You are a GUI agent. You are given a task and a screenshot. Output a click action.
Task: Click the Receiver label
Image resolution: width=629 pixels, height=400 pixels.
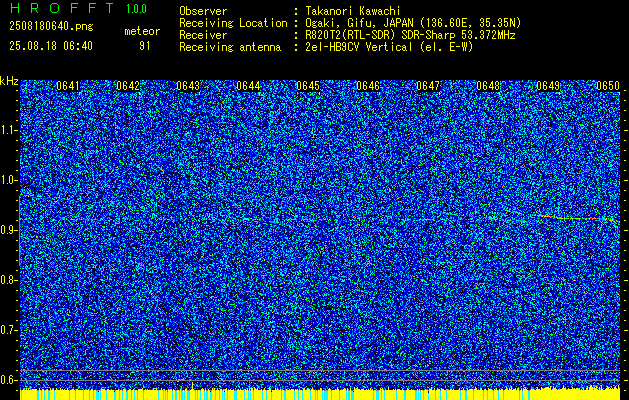point(203,35)
